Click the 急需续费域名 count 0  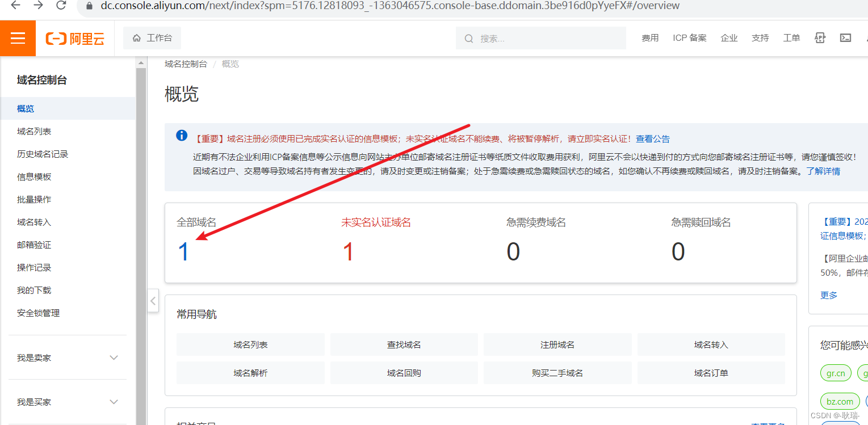click(x=513, y=251)
